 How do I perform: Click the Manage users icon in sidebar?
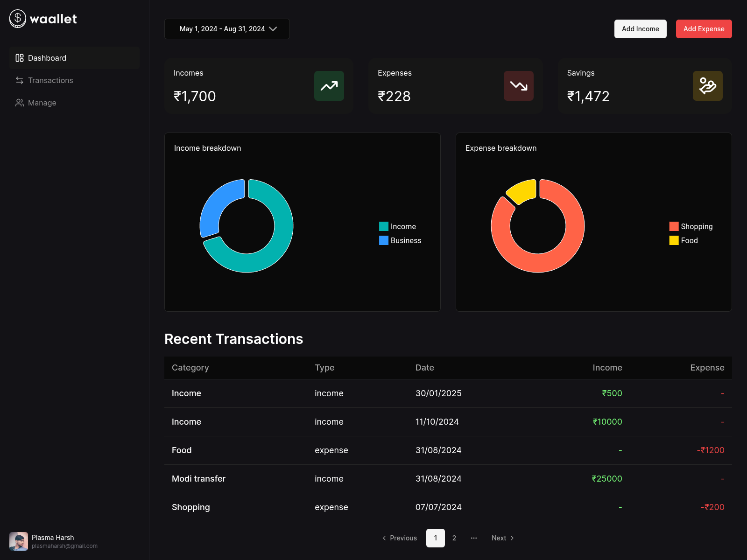pos(20,103)
